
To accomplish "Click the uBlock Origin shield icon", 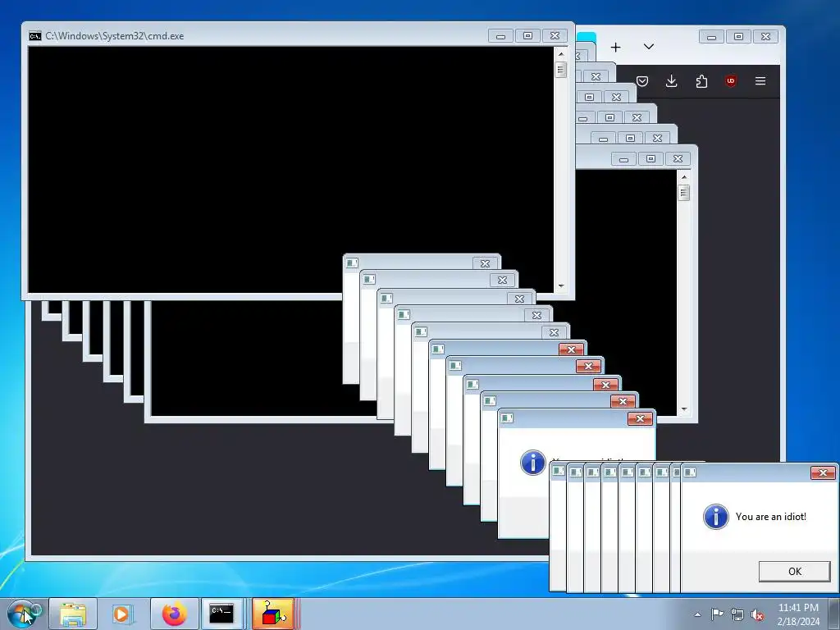I will click(730, 81).
